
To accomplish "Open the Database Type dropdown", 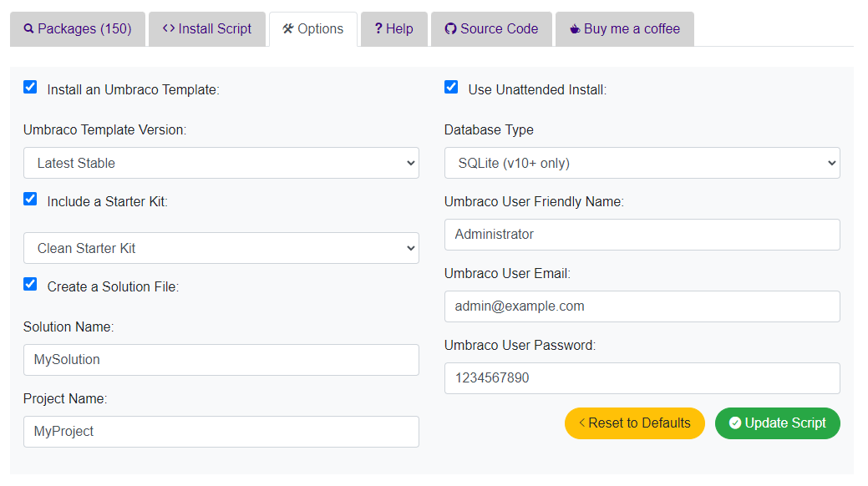I will pos(642,163).
